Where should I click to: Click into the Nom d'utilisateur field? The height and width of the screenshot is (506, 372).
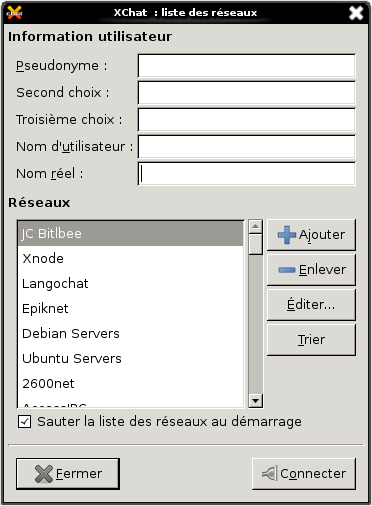[x=247, y=147]
